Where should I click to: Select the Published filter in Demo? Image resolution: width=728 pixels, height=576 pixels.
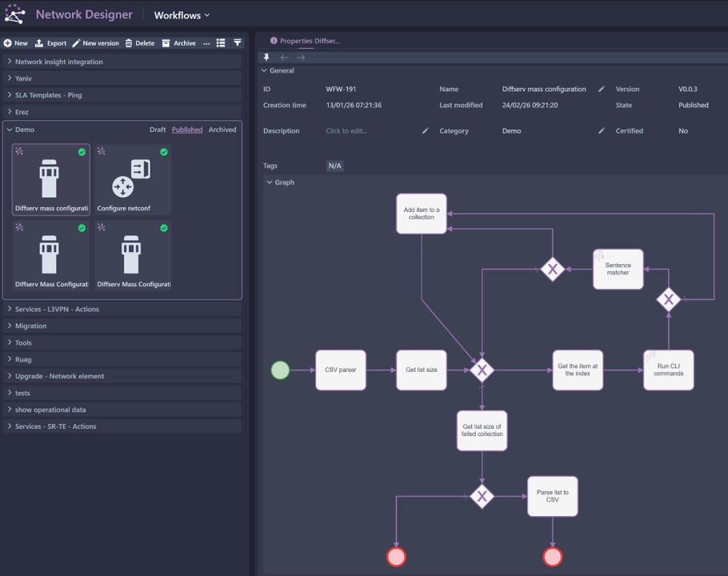(x=187, y=130)
